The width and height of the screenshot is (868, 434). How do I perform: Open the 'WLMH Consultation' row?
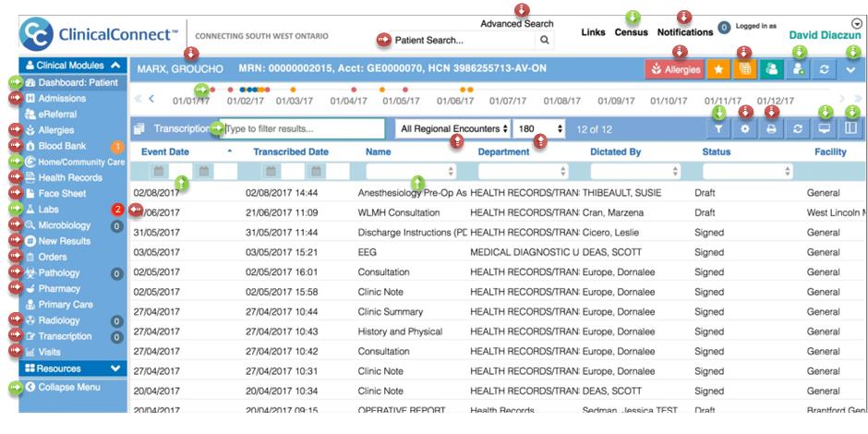click(x=497, y=212)
